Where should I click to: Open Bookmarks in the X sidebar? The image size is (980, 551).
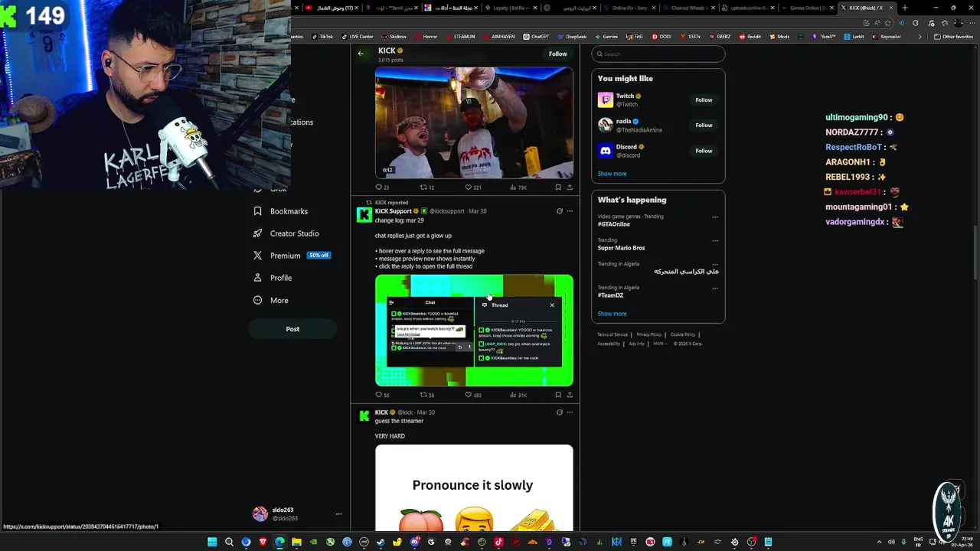pyautogui.click(x=281, y=211)
